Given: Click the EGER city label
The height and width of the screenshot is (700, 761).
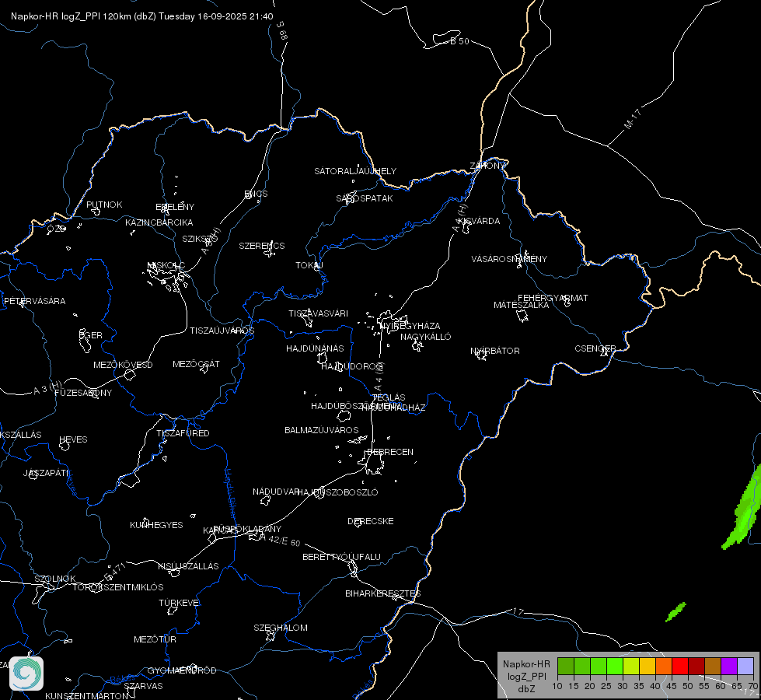Looking at the screenshot, I should point(91,335).
